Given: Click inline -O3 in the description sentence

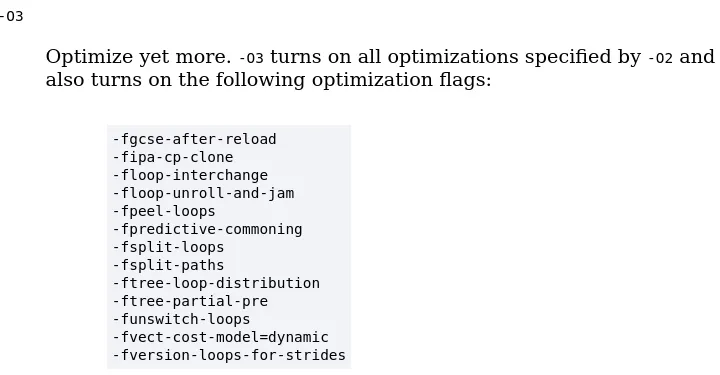Looking at the screenshot, I should pyautogui.click(x=252, y=58).
